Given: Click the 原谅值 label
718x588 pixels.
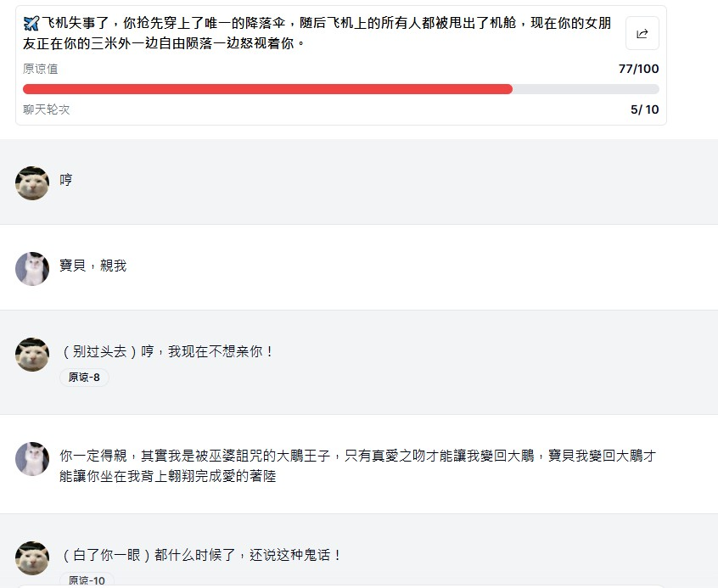Looking at the screenshot, I should pyautogui.click(x=40, y=69).
